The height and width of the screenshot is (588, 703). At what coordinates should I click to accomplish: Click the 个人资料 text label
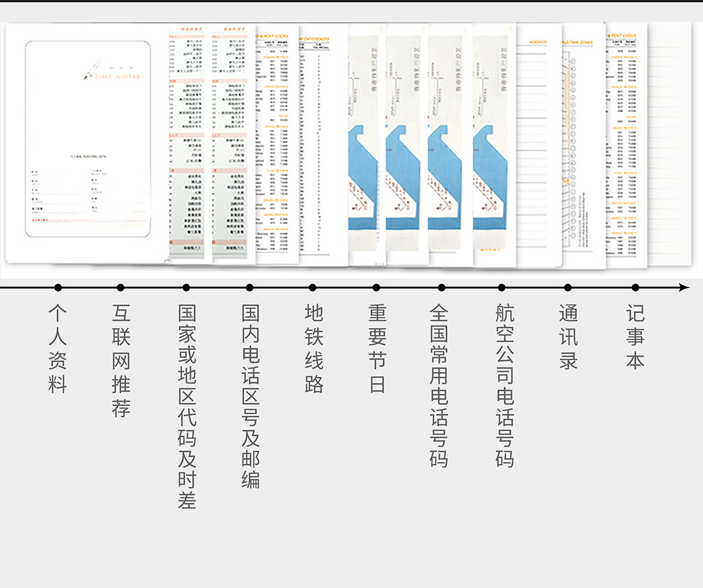(58, 349)
